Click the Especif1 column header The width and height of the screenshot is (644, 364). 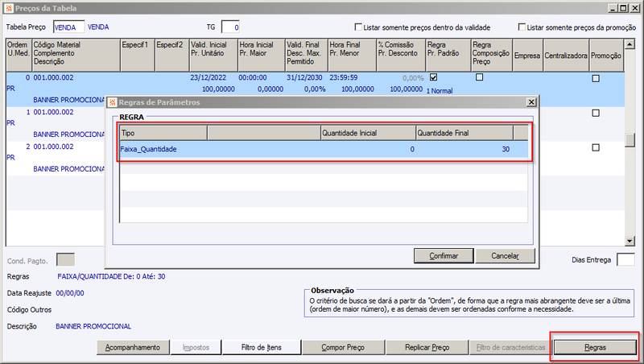click(x=137, y=56)
